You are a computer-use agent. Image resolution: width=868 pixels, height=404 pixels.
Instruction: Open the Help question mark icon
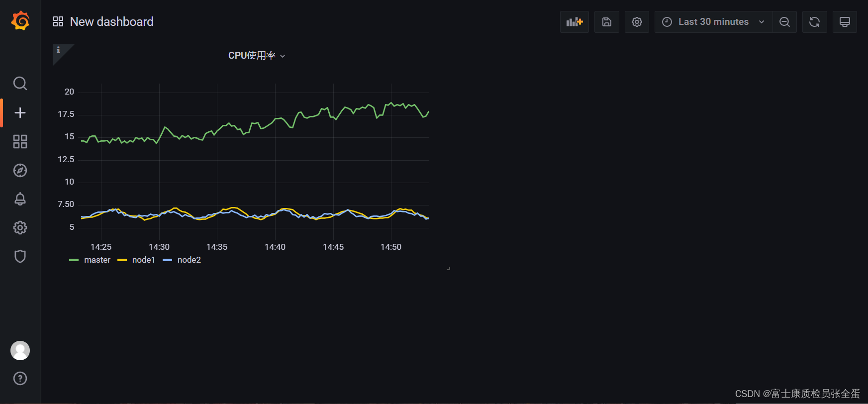pyautogui.click(x=20, y=379)
